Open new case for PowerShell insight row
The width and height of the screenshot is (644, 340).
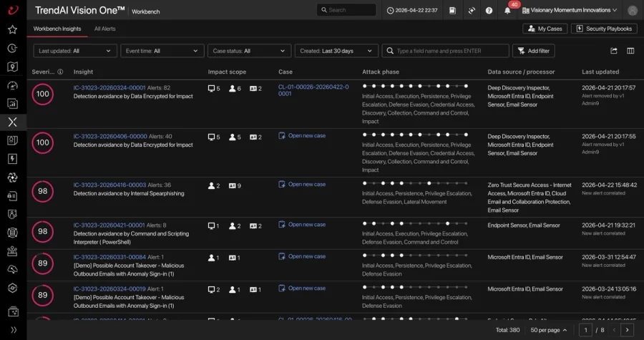pyautogui.click(x=302, y=225)
